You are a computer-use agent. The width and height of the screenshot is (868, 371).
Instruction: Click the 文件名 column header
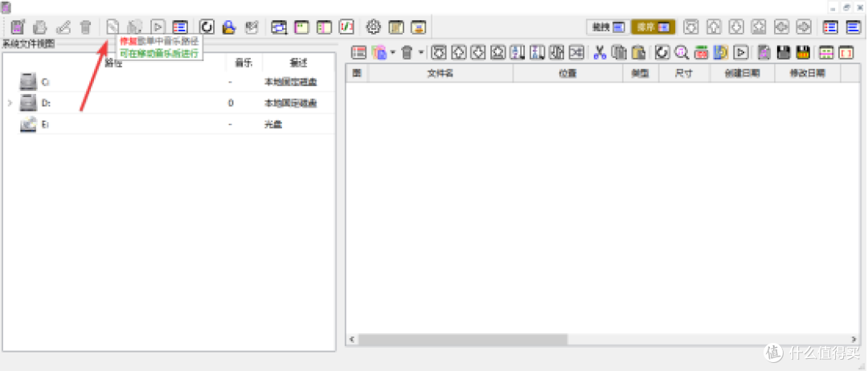440,73
